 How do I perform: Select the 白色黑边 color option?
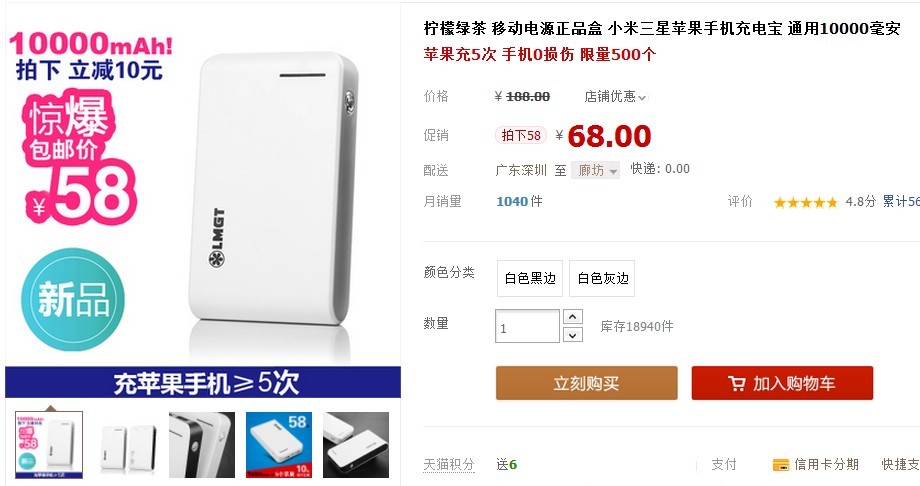(x=530, y=278)
